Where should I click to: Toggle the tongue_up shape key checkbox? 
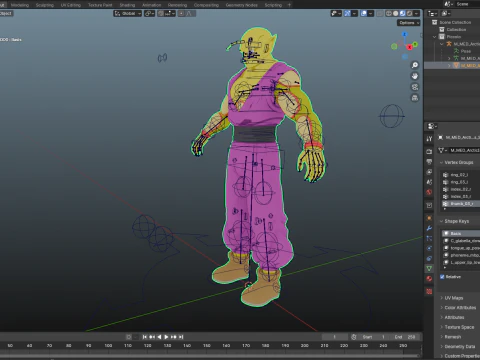[x=446, y=248]
